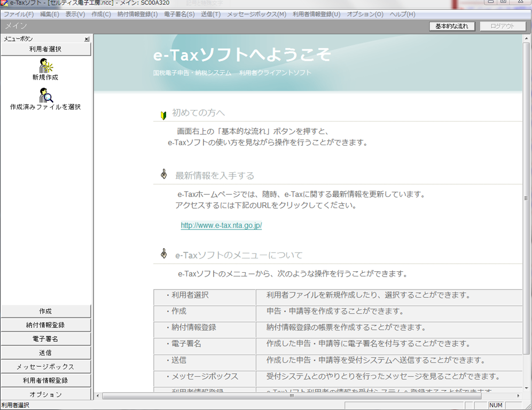This screenshot has height=410, width=532.
Task: Open the オプション sidebar section
Action: [46, 394]
